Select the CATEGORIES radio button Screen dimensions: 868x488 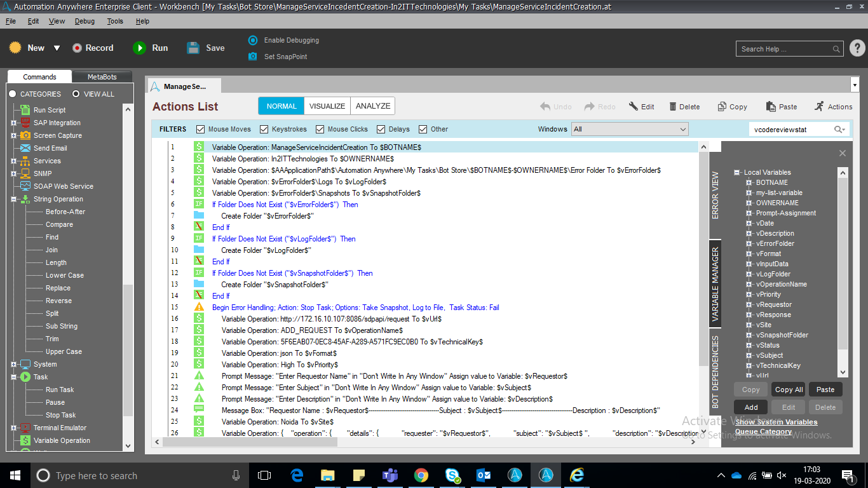13,94
